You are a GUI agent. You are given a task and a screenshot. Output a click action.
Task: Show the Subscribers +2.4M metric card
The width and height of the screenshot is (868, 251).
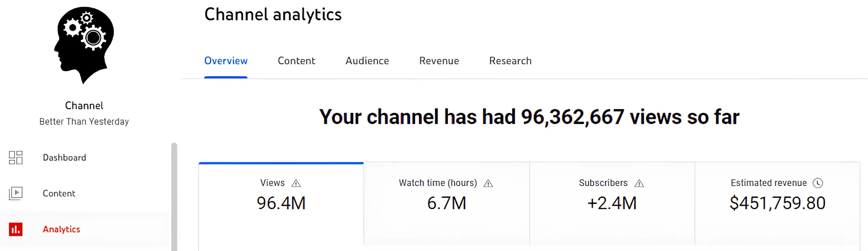click(x=612, y=203)
